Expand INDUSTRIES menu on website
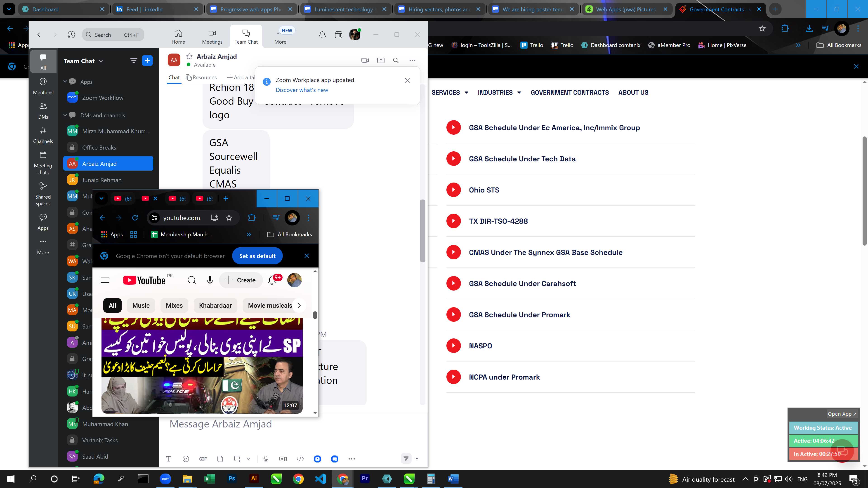 pos(499,92)
